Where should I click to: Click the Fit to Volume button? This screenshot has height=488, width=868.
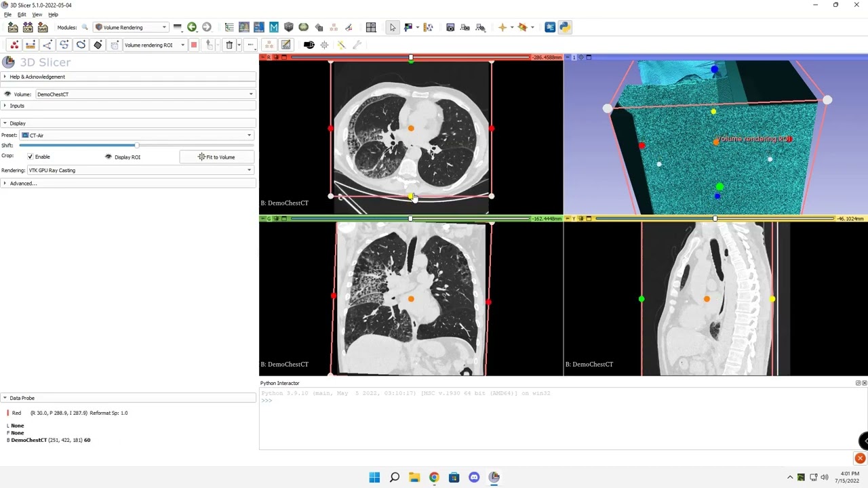coord(216,157)
